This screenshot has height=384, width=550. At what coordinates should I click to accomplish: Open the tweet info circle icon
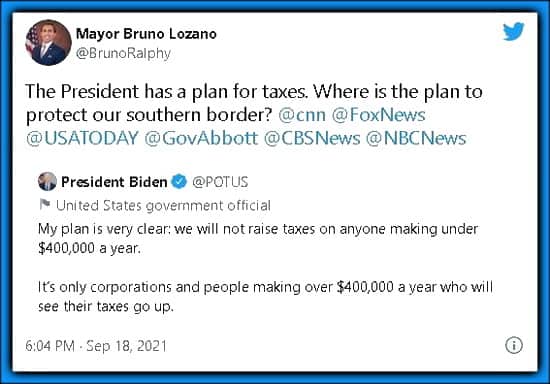point(514,345)
